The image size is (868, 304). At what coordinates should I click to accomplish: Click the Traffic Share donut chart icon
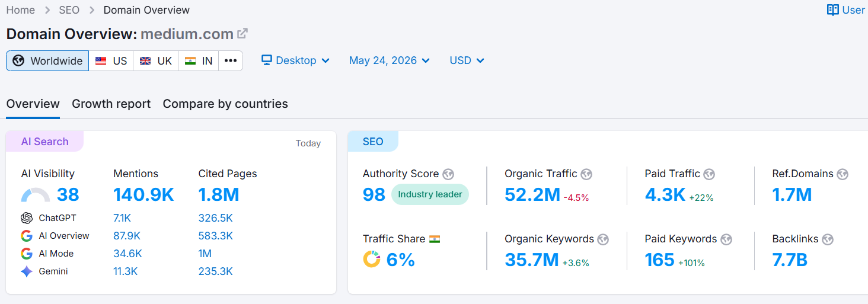coord(372,259)
